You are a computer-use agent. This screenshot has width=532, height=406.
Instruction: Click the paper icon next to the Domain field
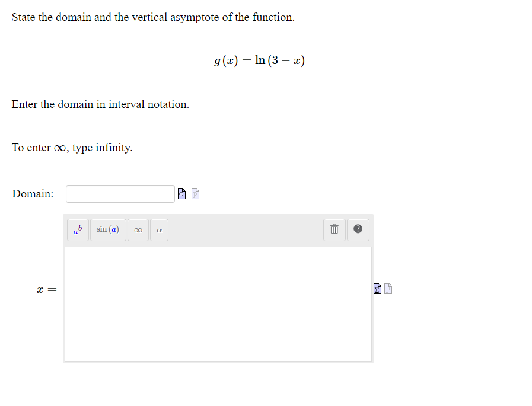[195, 193]
